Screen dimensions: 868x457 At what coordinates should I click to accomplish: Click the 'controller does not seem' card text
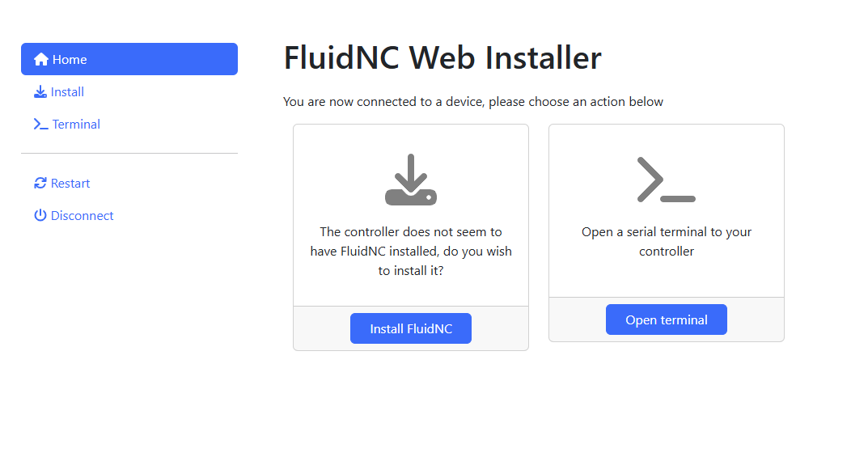[x=411, y=252]
